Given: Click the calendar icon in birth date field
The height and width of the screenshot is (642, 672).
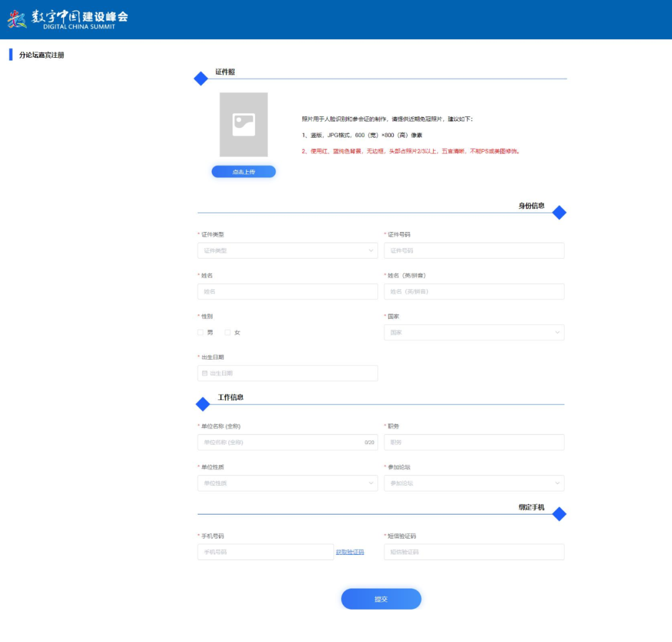Looking at the screenshot, I should (204, 373).
